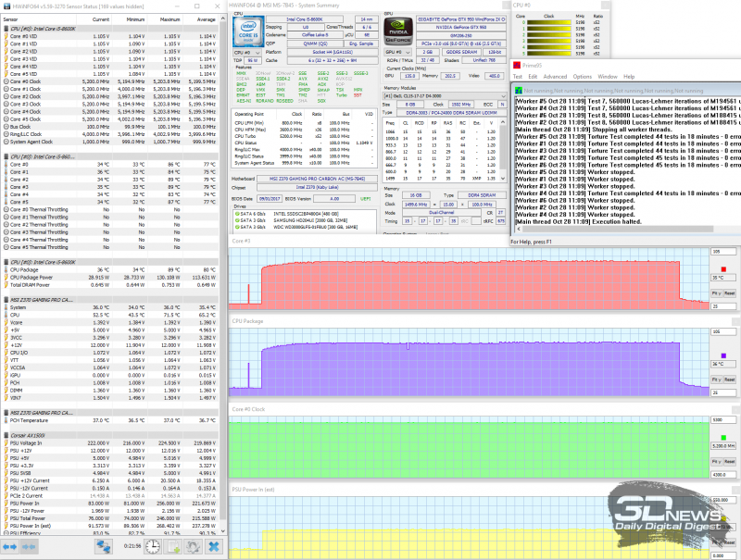Click Fit y on the Core #3 graph
The width and height of the screenshot is (741, 560).
coord(716,293)
